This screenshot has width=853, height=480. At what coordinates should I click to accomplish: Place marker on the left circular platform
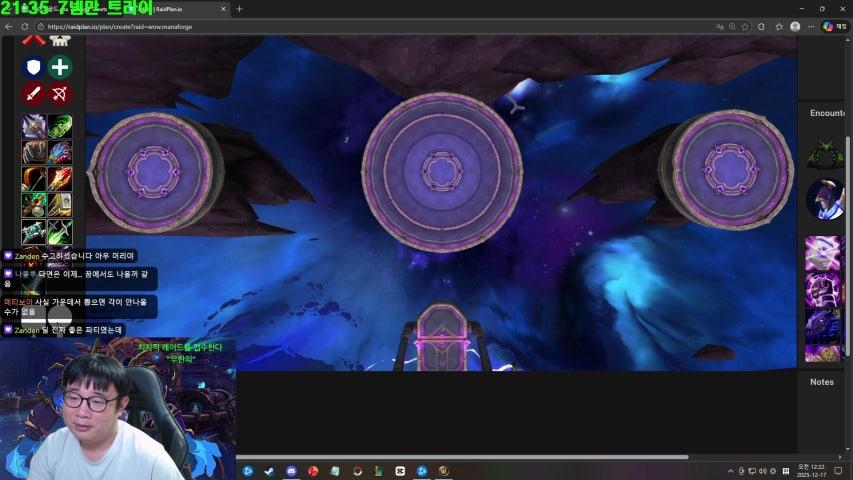154,171
